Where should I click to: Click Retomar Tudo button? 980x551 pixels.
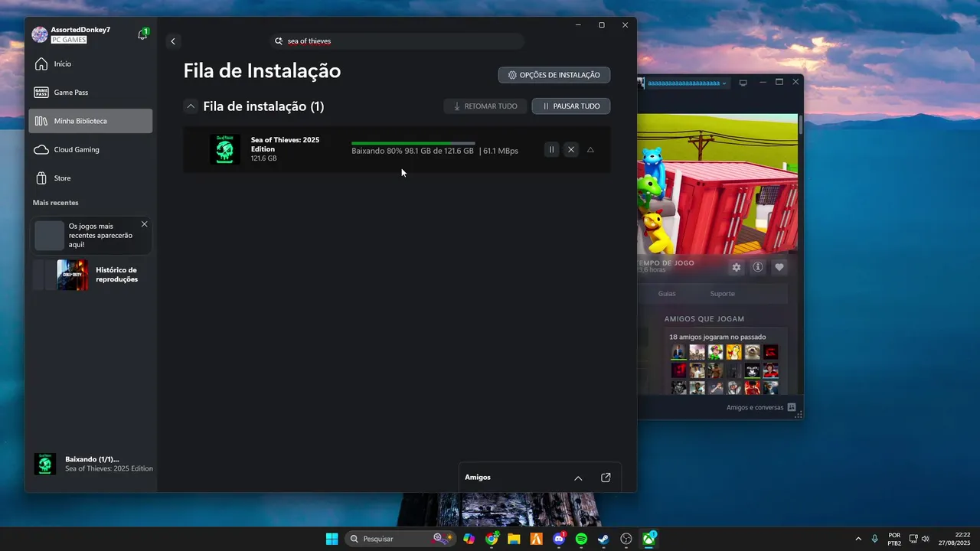(485, 106)
